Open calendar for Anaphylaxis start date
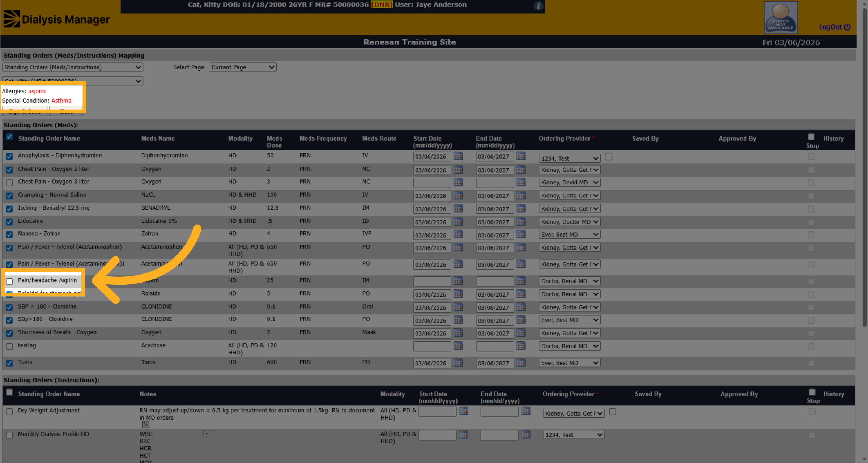This screenshot has height=463, width=868. 458,156
